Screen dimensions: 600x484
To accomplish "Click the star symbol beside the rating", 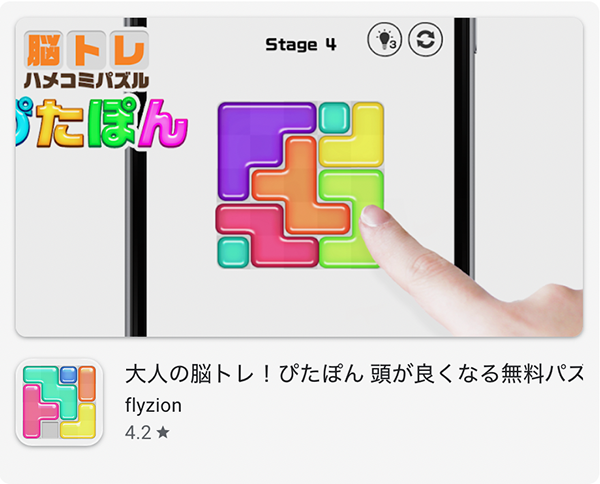I will [163, 433].
